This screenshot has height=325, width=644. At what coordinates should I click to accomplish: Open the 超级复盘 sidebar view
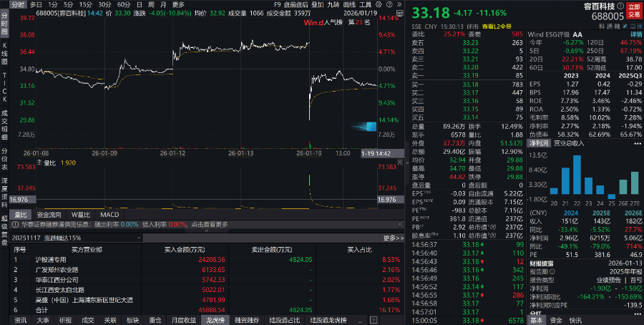point(4,230)
